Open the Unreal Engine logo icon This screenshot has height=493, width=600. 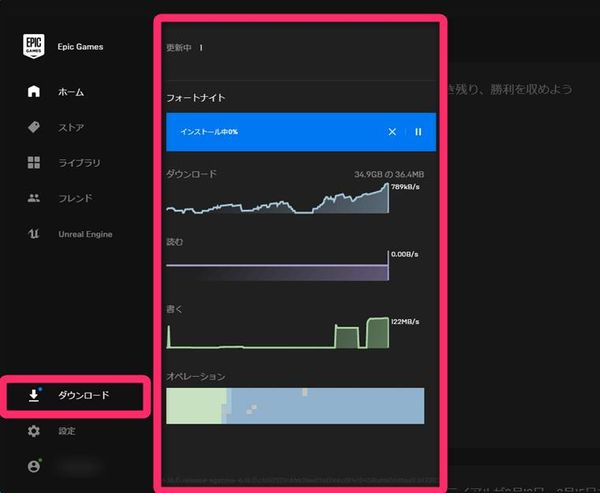(34, 233)
